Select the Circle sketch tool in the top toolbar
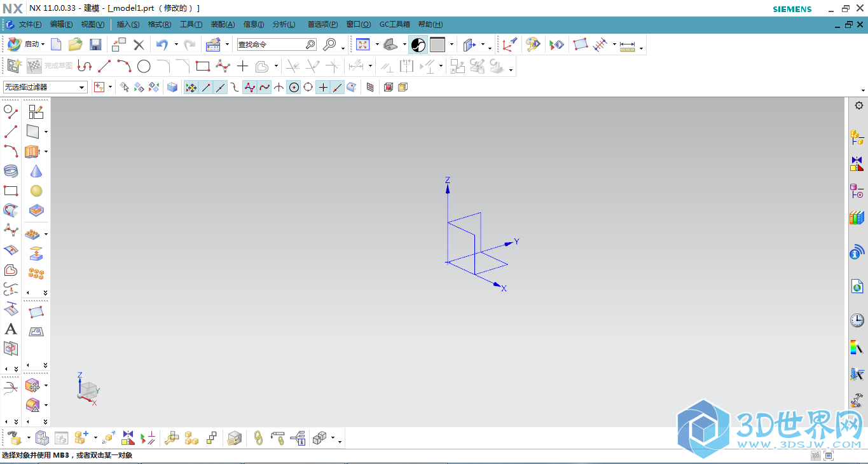Viewport: 868px width, 464px height. 144,65
